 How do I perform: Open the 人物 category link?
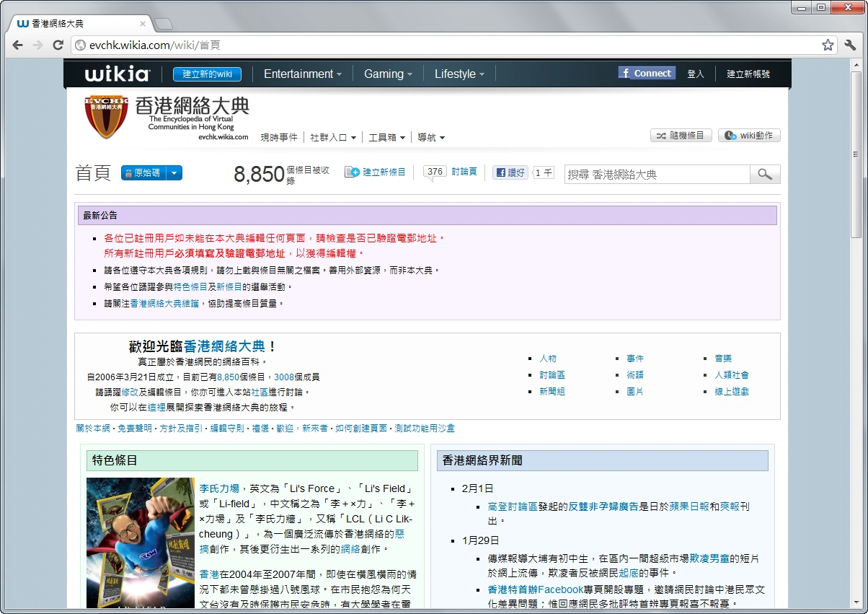click(548, 358)
